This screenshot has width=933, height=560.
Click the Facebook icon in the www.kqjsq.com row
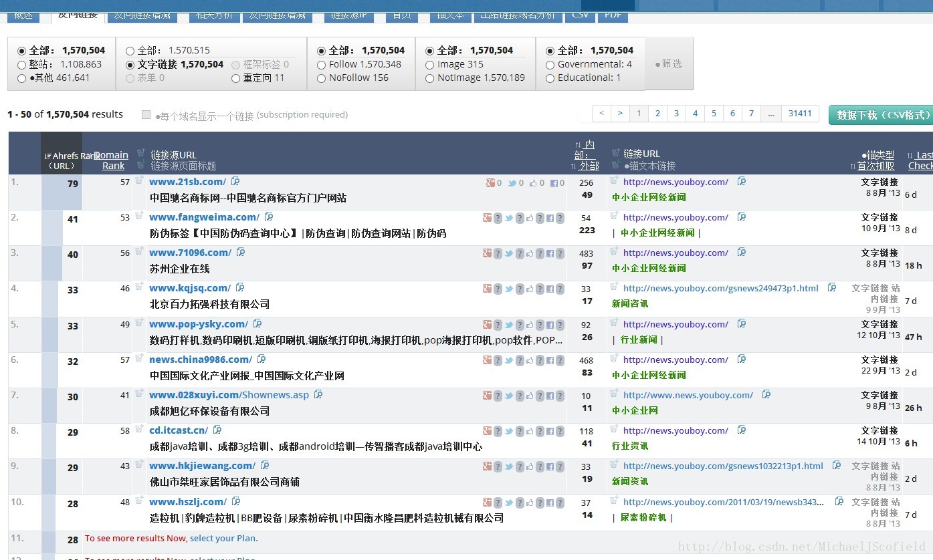[x=549, y=289]
